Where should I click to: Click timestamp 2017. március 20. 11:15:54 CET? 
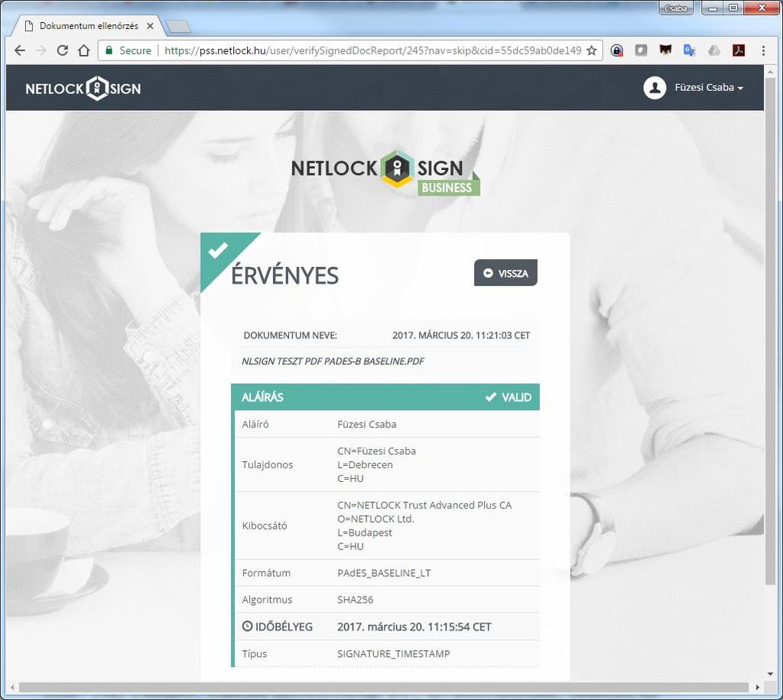pos(414,627)
